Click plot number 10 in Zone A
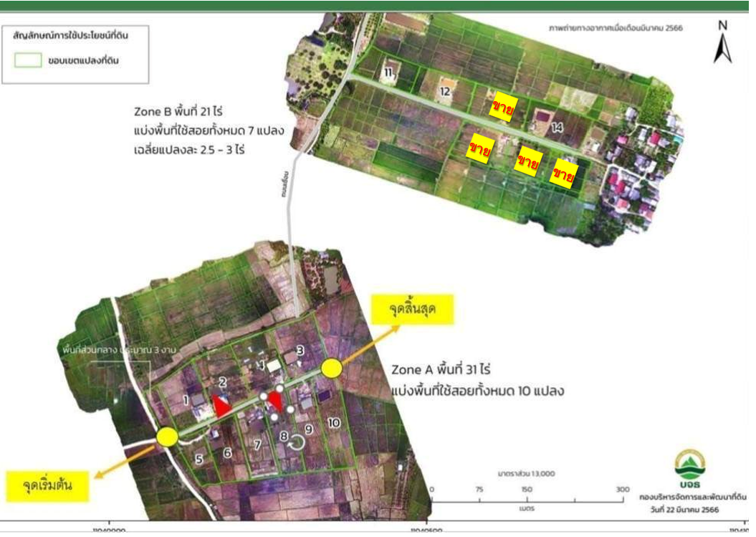The width and height of the screenshot is (756, 537). (x=334, y=423)
